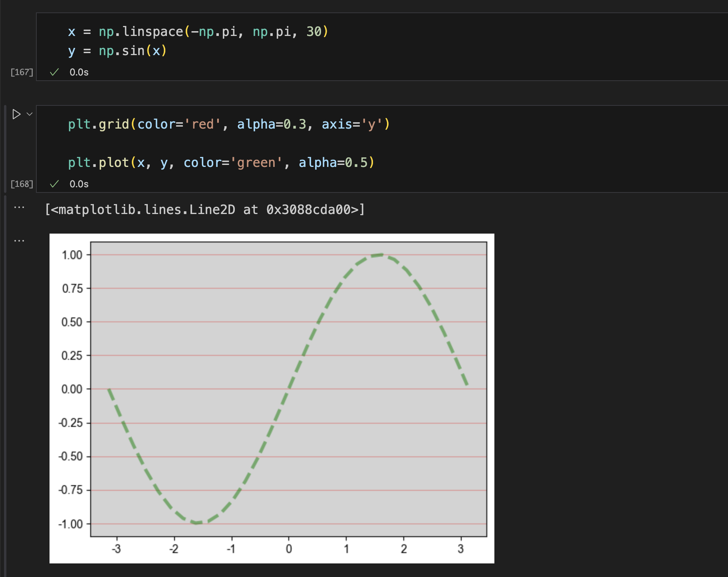Click the x-axis tick label 3
This screenshot has height=577, width=728.
(461, 549)
